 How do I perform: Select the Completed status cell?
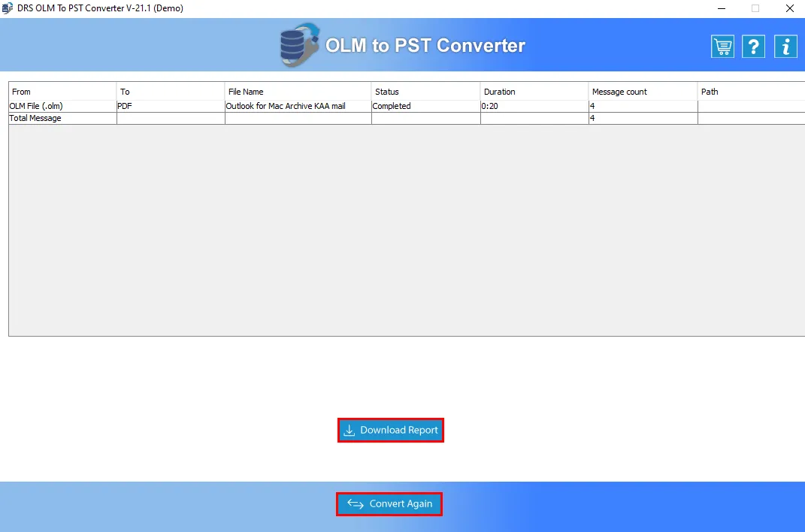coord(425,106)
